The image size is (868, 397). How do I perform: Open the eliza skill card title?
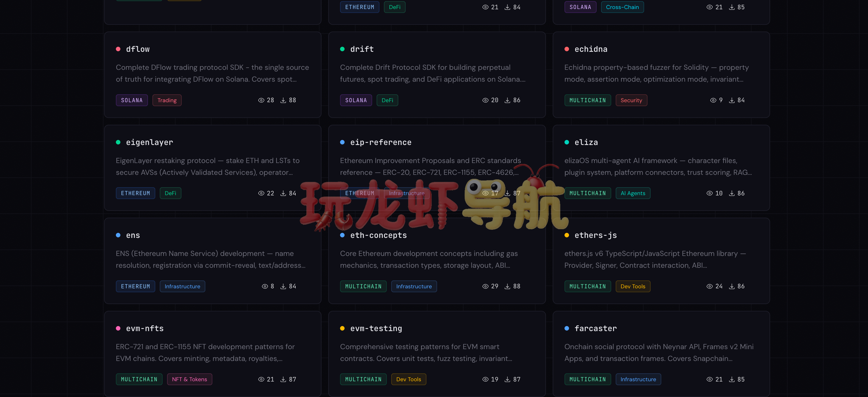(x=586, y=142)
